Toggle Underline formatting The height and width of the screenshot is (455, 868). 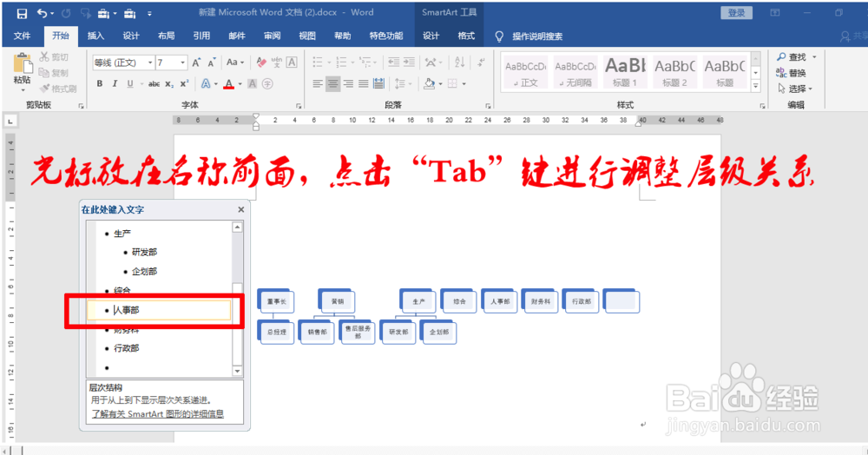point(130,83)
